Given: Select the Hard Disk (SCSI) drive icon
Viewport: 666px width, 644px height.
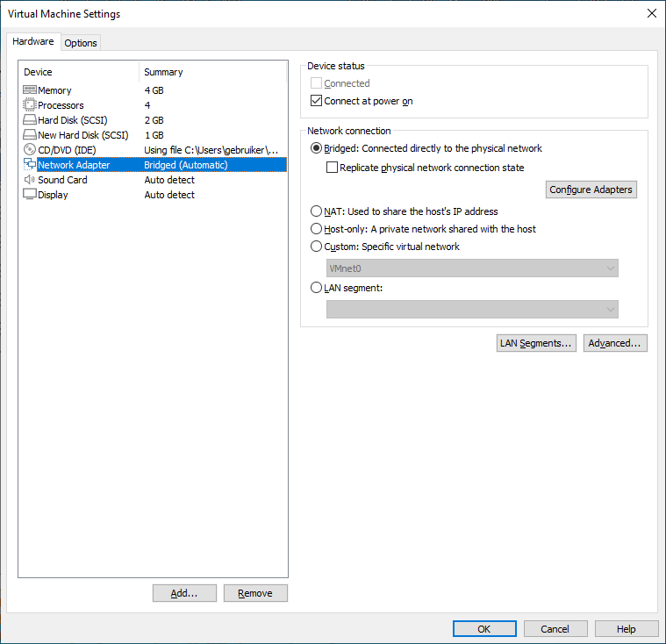Looking at the screenshot, I should (29, 120).
